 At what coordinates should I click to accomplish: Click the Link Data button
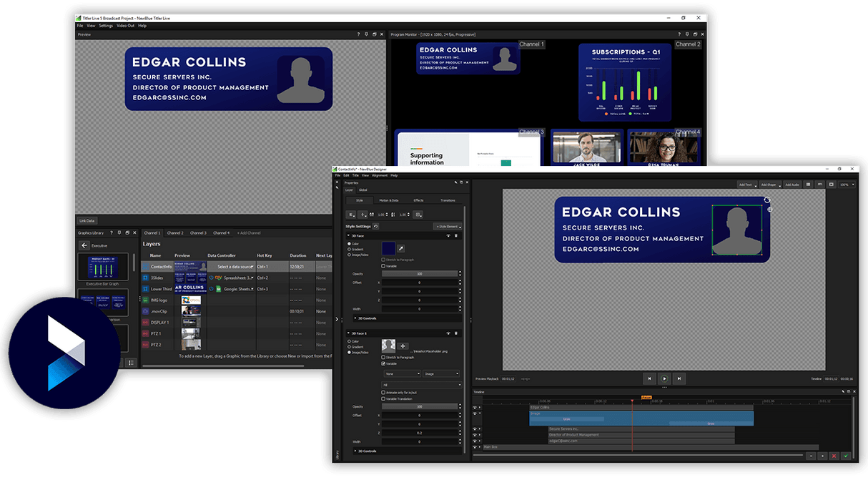click(87, 220)
